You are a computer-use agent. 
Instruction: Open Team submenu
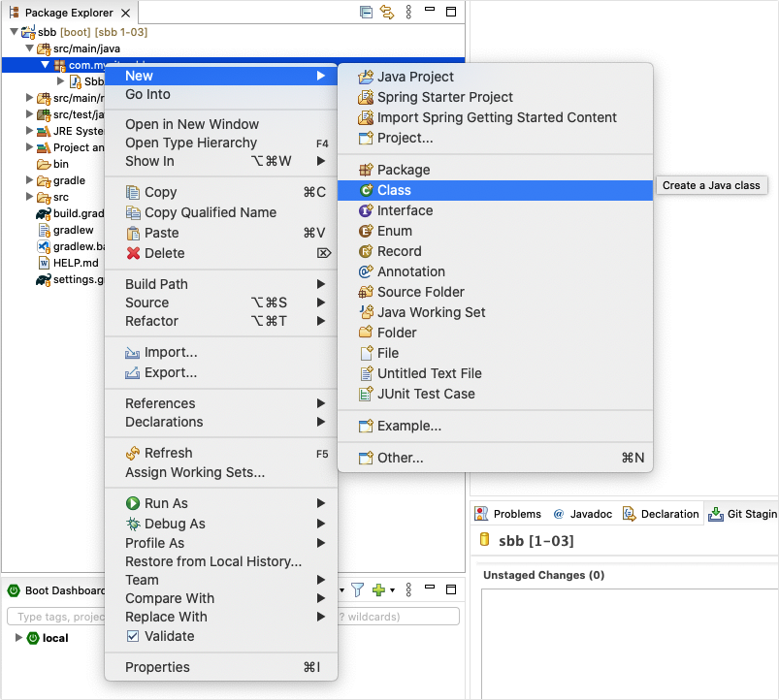(221, 580)
